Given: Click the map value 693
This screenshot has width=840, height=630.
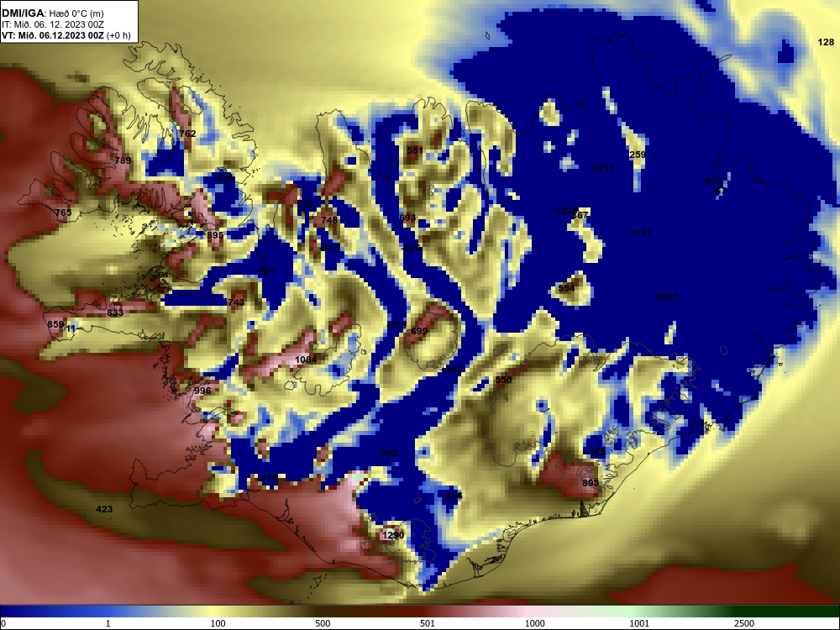Looking at the screenshot, I should coord(407,218).
